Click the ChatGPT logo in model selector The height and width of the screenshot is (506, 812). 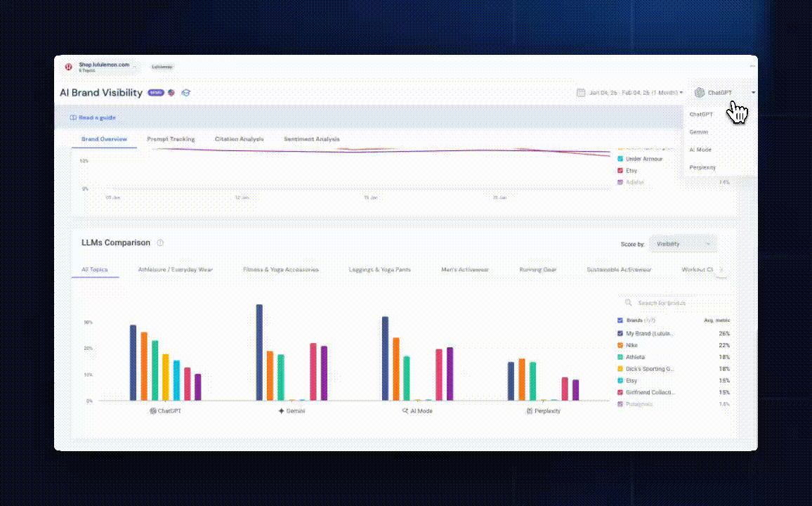click(700, 92)
